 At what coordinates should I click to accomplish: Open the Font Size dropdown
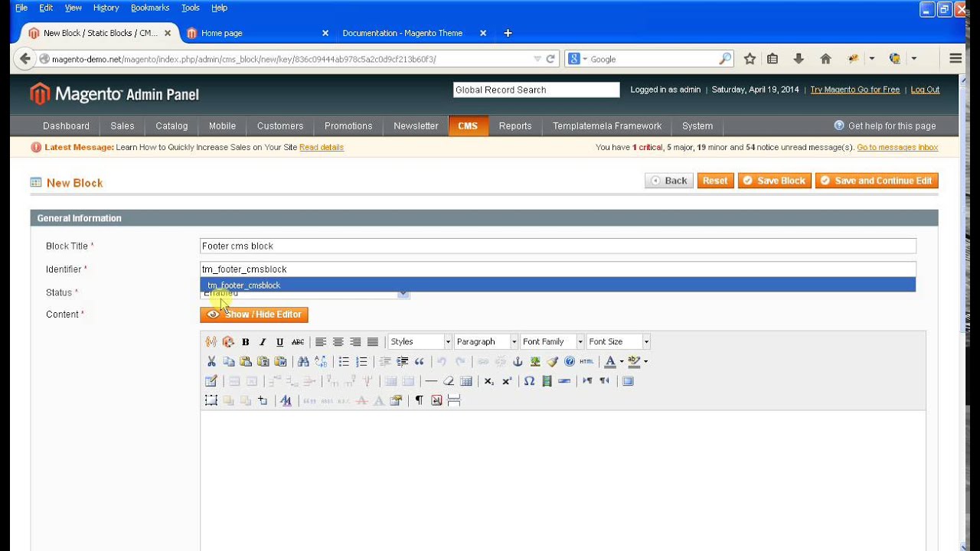pos(619,342)
